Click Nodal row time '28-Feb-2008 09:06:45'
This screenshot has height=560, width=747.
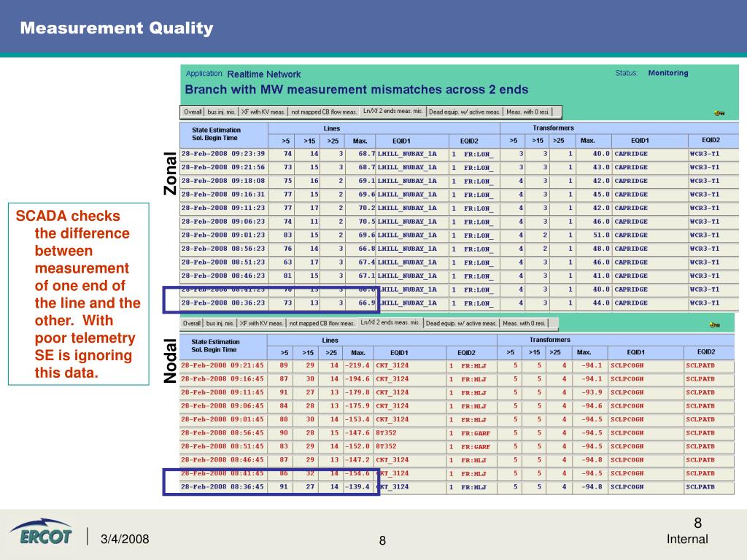click(222, 405)
